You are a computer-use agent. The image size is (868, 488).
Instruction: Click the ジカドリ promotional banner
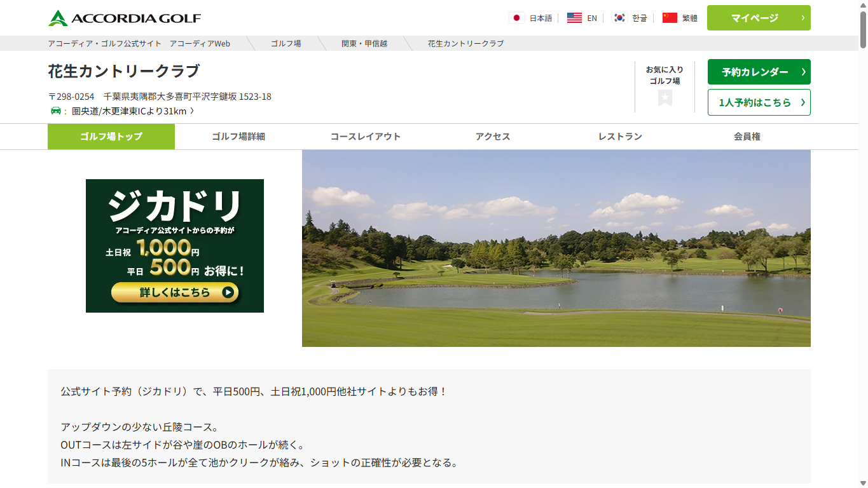(x=175, y=246)
